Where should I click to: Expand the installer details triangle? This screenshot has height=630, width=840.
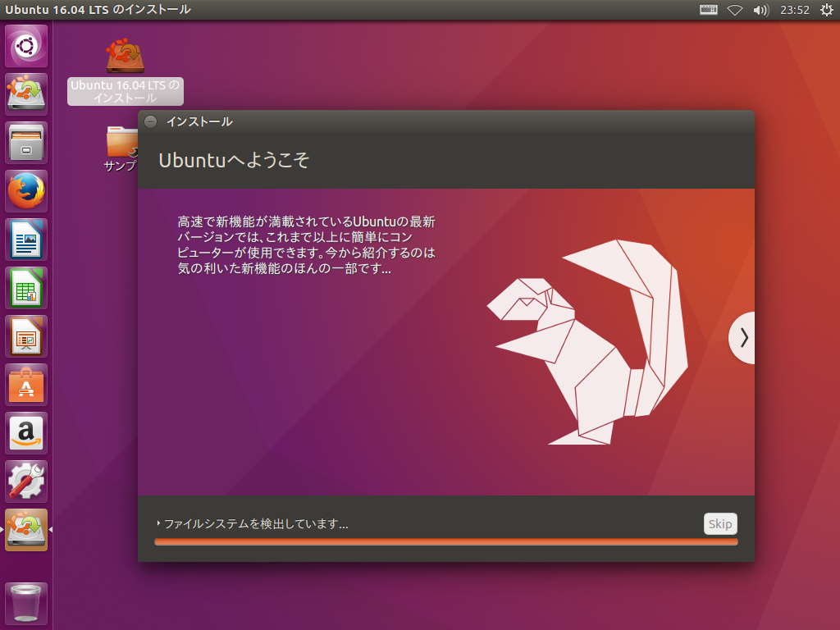click(158, 523)
